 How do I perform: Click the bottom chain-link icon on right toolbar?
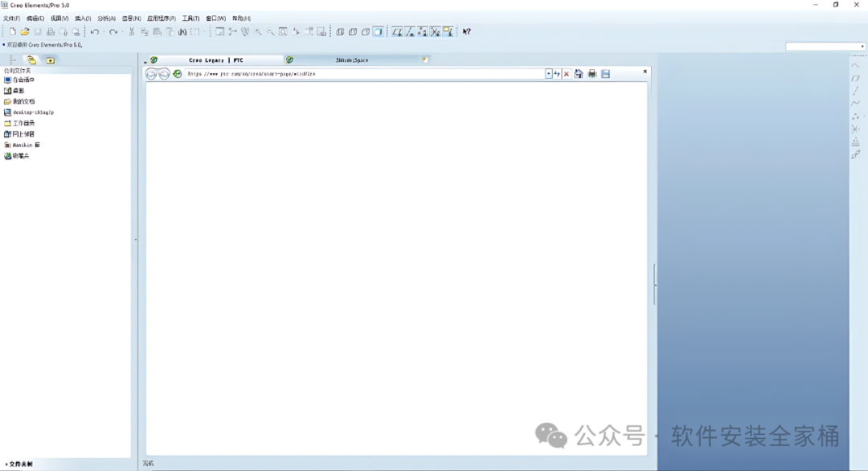855,154
